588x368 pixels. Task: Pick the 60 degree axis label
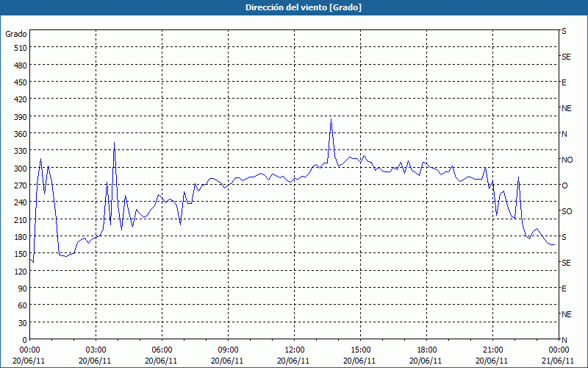point(23,305)
